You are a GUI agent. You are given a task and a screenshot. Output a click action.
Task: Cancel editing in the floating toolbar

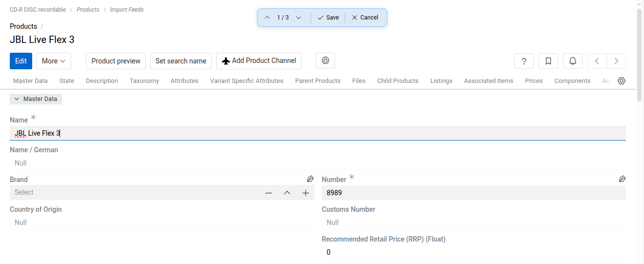click(365, 18)
